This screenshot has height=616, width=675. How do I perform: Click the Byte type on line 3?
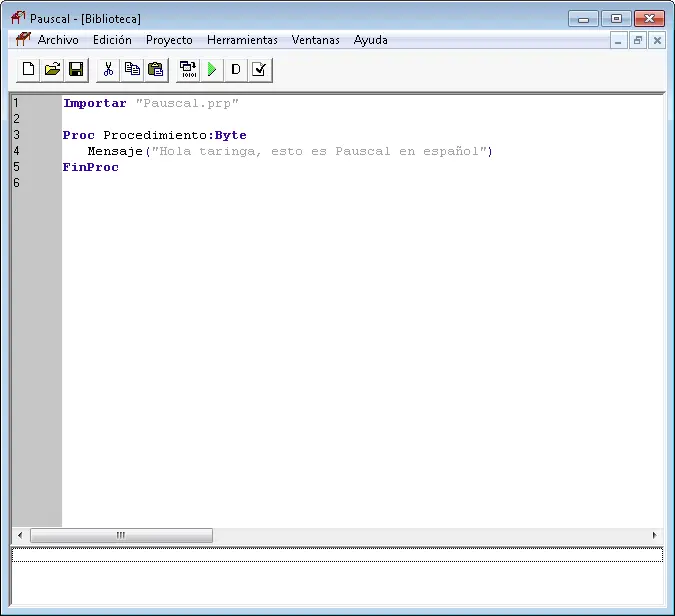pyautogui.click(x=230, y=135)
